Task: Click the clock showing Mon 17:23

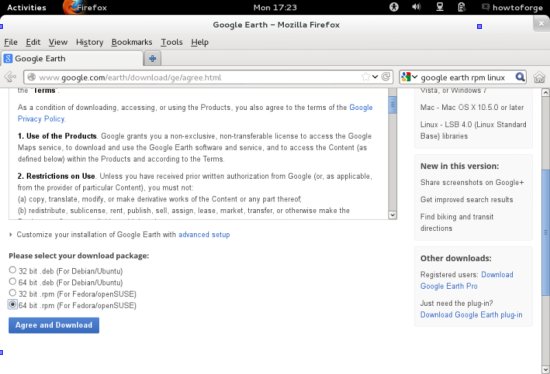Action: [x=275, y=7]
